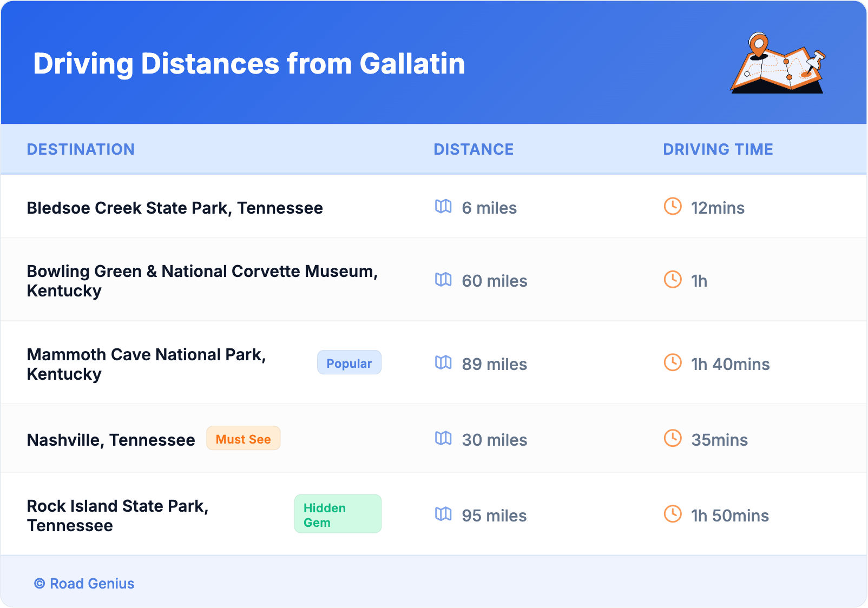868x608 pixels.
Task: Click the clock icon beside 1h 40mins
Action: (673, 363)
